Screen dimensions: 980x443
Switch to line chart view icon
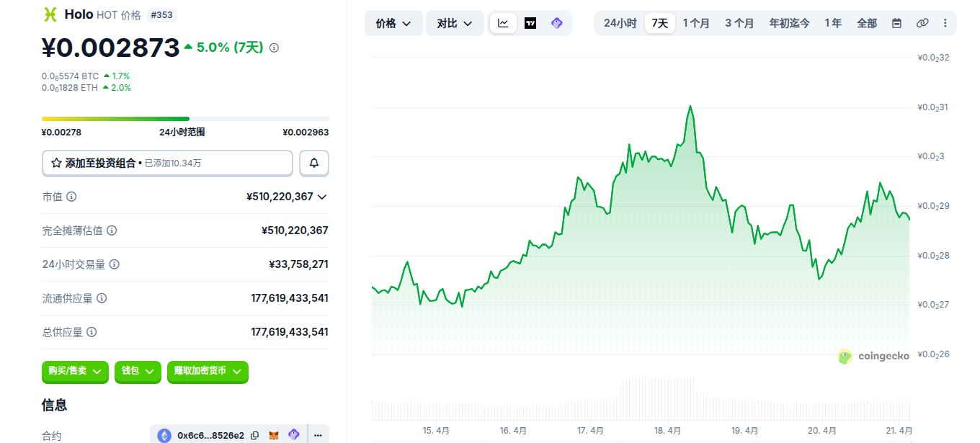tap(503, 23)
